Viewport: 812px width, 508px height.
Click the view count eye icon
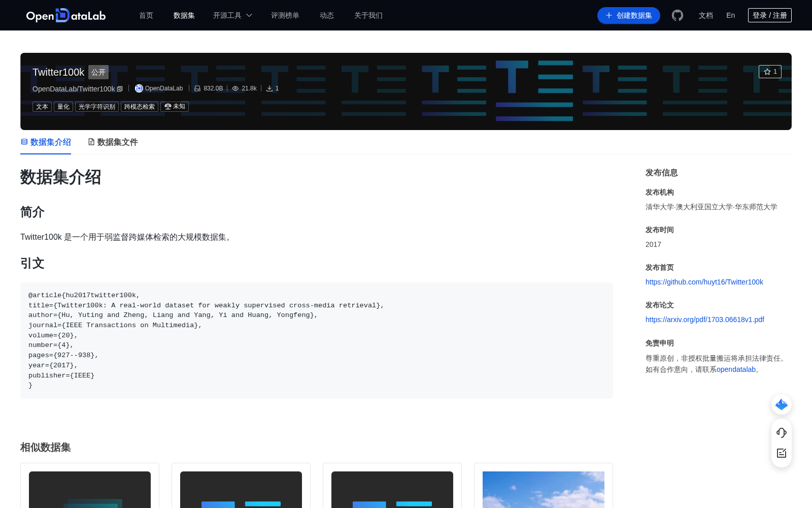pos(235,88)
